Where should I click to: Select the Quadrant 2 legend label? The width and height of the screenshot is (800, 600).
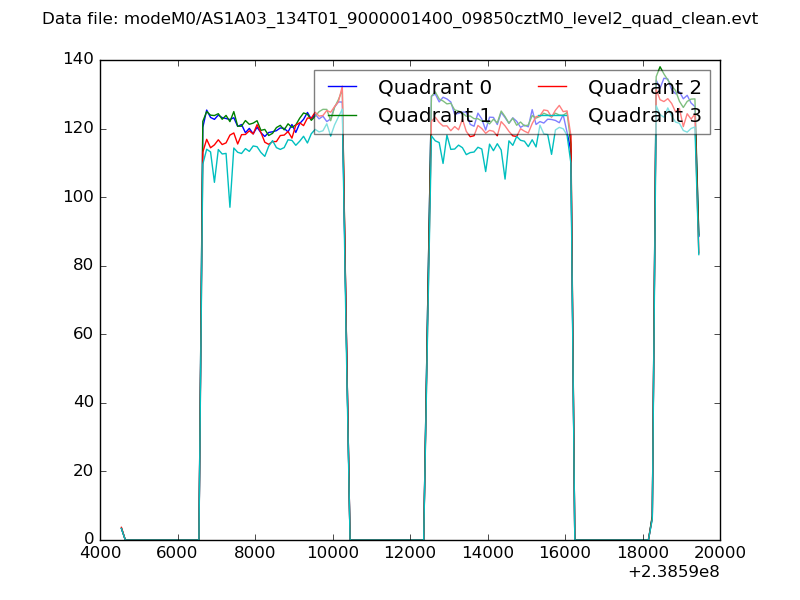(x=644, y=87)
